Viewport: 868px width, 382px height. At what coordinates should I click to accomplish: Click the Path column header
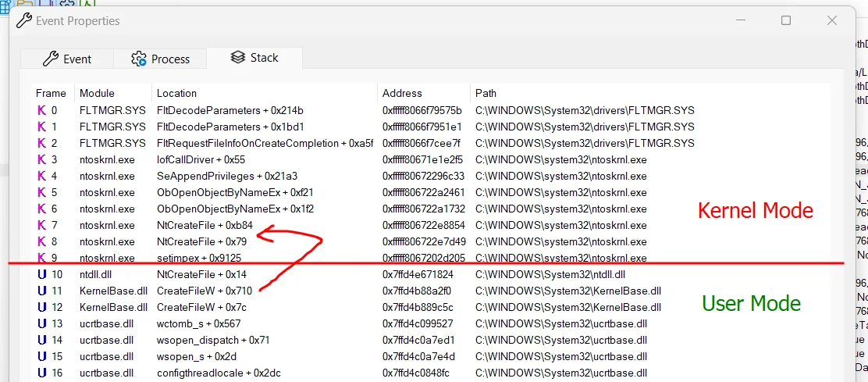486,93
